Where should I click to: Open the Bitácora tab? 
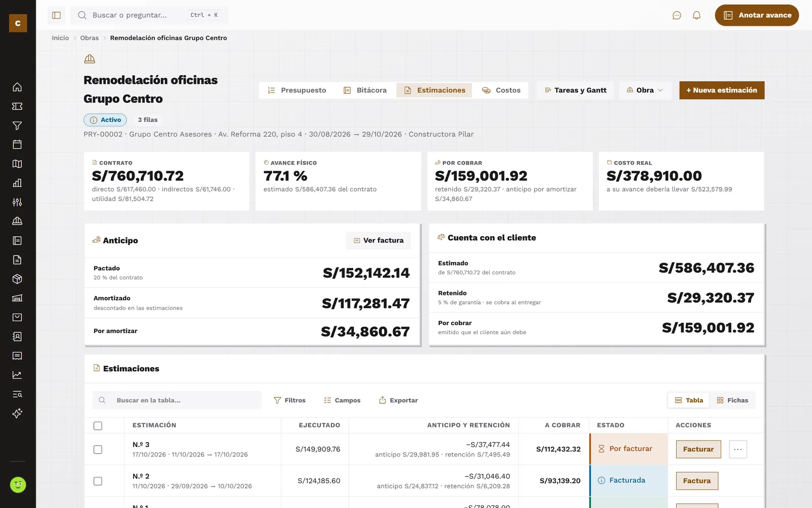point(365,90)
